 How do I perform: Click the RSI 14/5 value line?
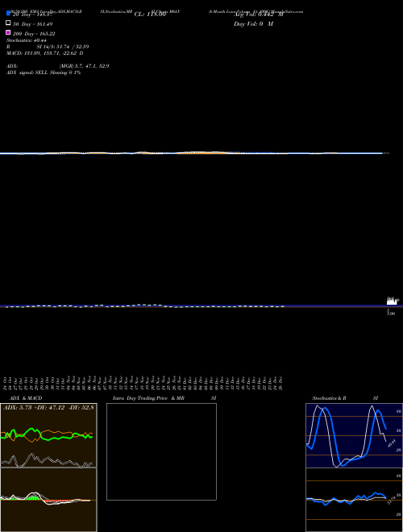pos(48,47)
